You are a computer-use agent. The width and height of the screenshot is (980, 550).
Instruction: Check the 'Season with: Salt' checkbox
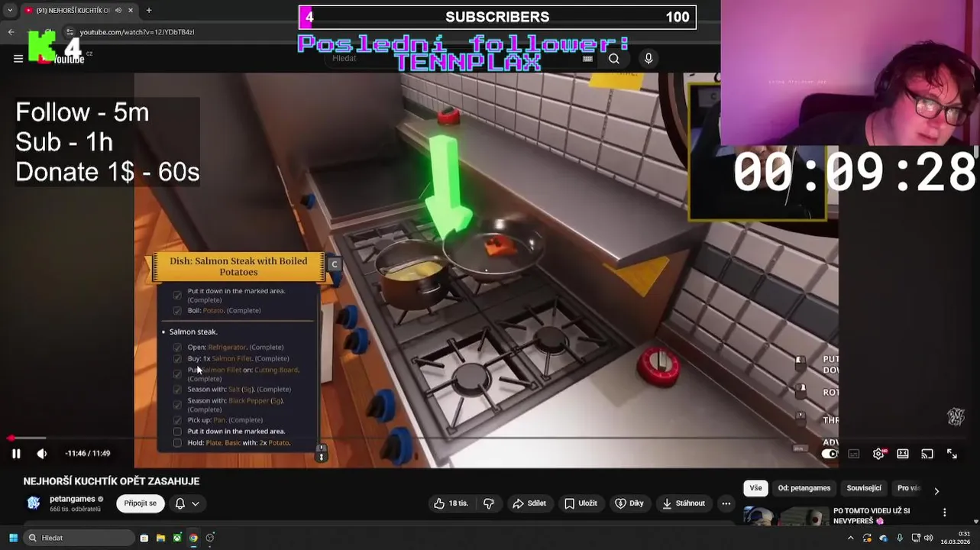click(x=177, y=390)
